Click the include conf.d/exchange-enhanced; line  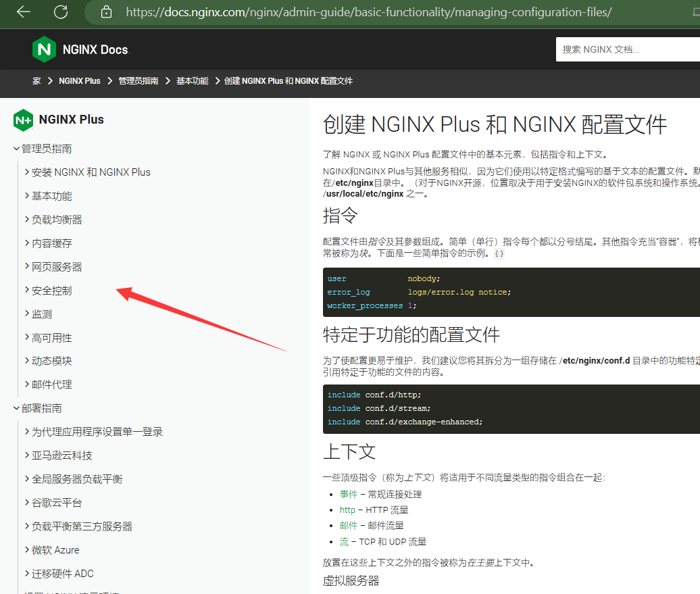pos(405,422)
